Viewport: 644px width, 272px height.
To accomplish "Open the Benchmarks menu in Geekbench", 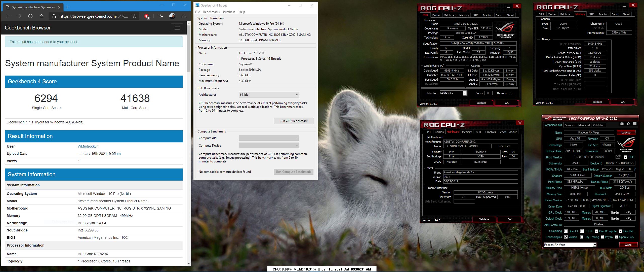I will click(x=211, y=12).
